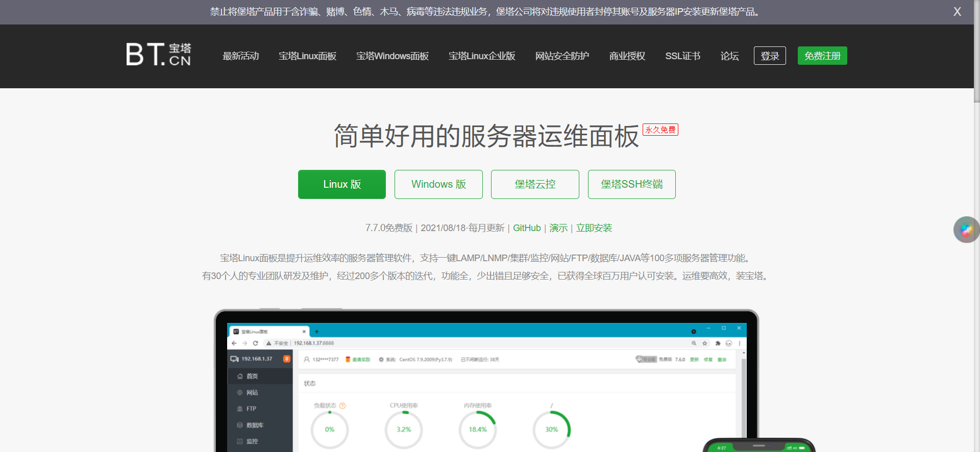
Task: Select the Windows 版 button
Action: tap(438, 184)
